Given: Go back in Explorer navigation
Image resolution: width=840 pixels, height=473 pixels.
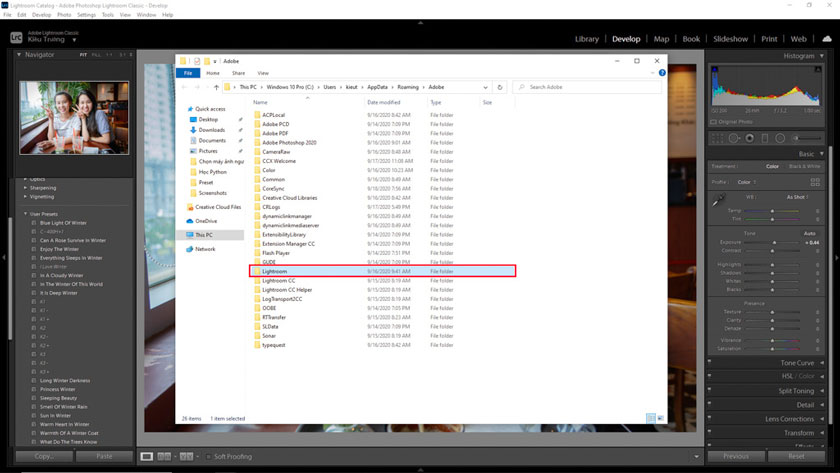Looking at the screenshot, I should point(185,87).
